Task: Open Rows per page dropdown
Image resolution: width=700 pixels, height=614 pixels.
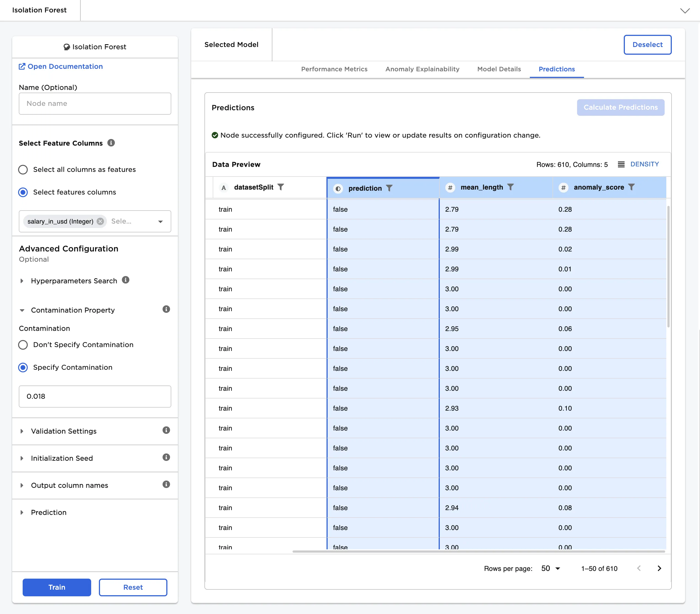Action: [x=550, y=568]
